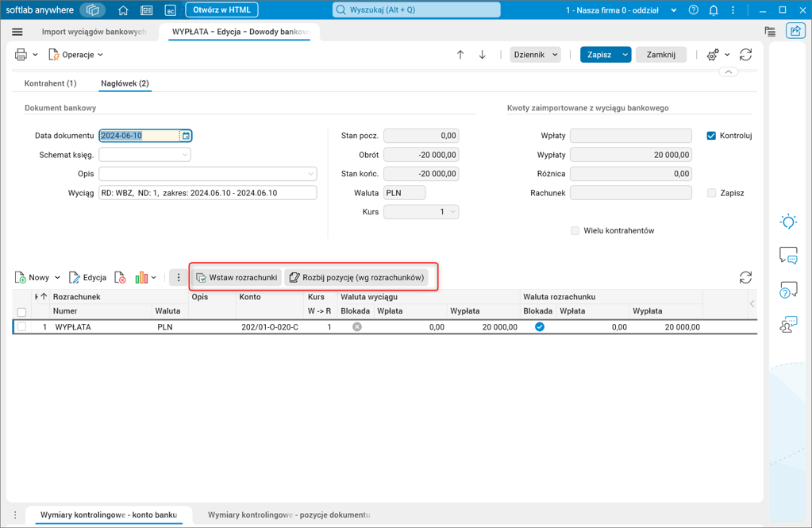The height and width of the screenshot is (528, 812).
Task: Open the lightbulb tips icon in sidebar
Action: click(x=788, y=222)
